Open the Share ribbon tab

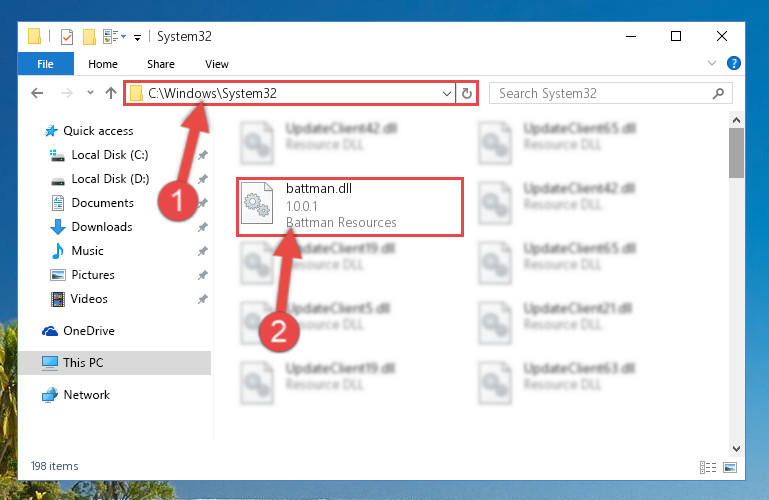click(x=160, y=64)
